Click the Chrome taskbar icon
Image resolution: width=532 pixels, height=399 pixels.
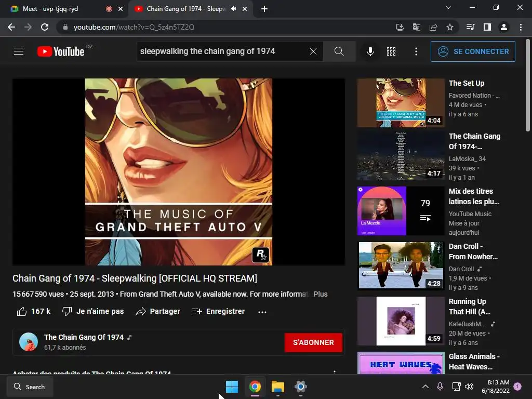coord(255,387)
